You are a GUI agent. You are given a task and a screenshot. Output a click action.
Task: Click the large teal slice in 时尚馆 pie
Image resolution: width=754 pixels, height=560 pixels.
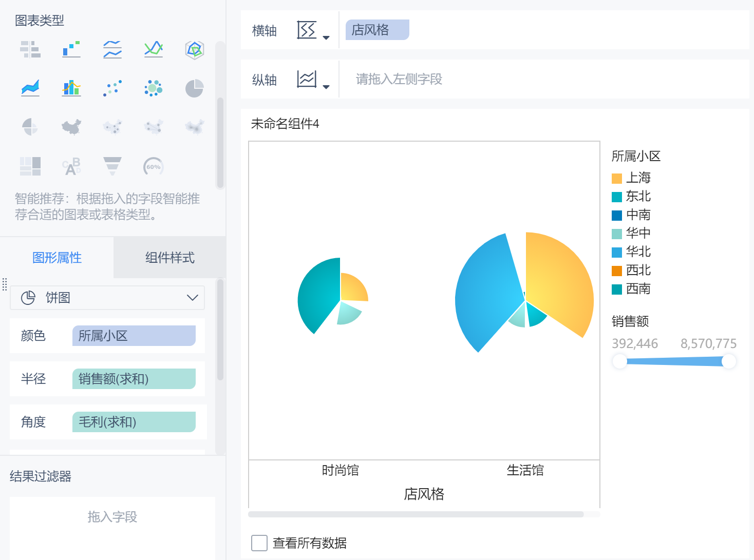[x=319, y=295]
